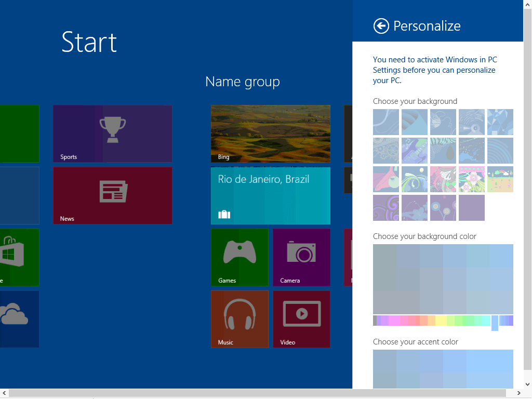Open the News tile

click(x=113, y=195)
